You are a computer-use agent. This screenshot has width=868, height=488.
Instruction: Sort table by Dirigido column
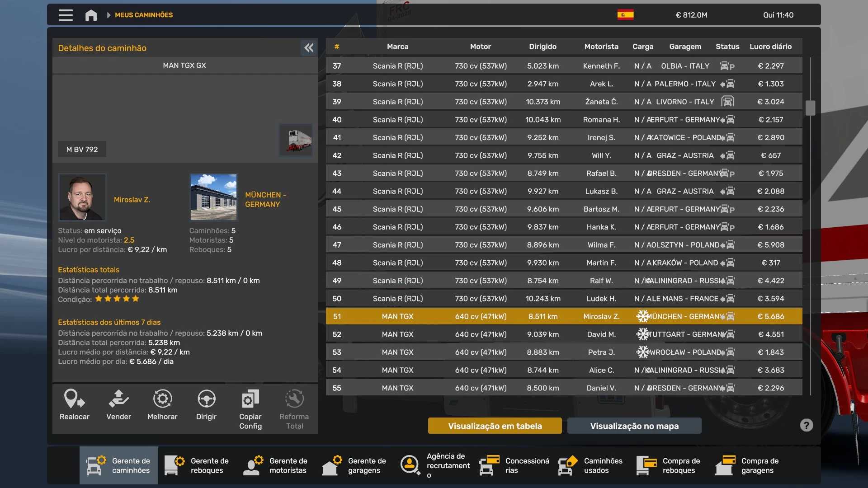pyautogui.click(x=542, y=47)
